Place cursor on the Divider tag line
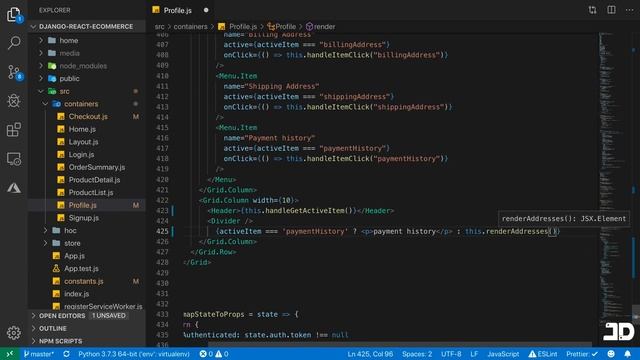 pos(230,221)
